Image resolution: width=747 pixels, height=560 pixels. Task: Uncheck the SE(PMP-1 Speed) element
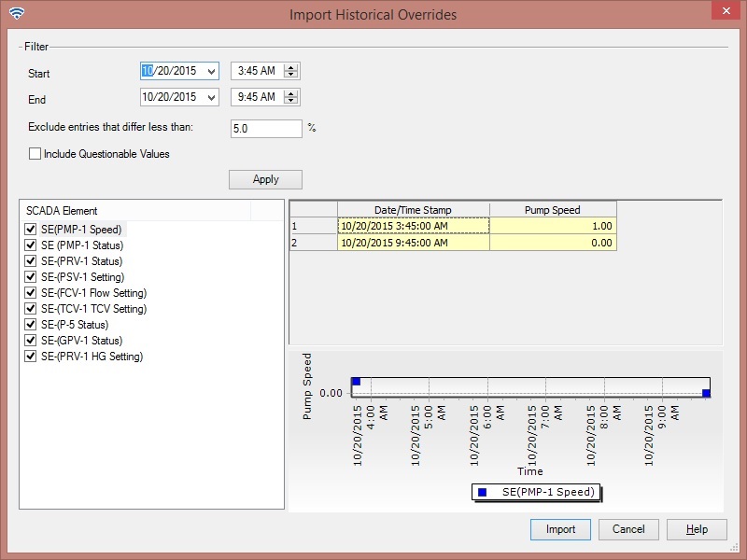pyautogui.click(x=31, y=230)
